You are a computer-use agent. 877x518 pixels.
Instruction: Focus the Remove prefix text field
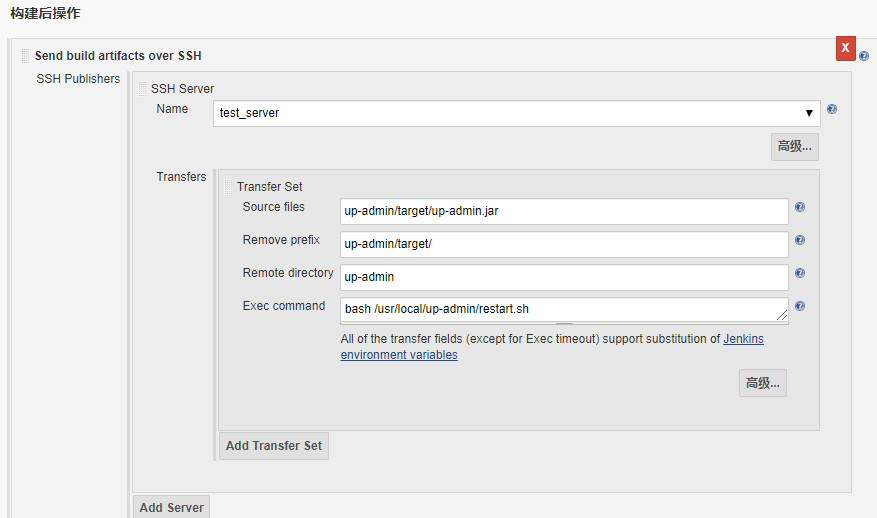[x=565, y=244]
